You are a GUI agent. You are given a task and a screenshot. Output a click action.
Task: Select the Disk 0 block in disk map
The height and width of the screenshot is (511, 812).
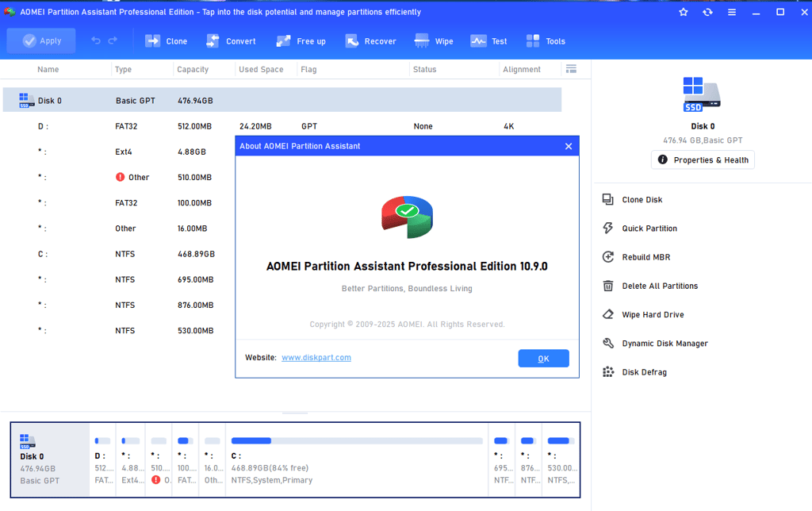[50, 459]
